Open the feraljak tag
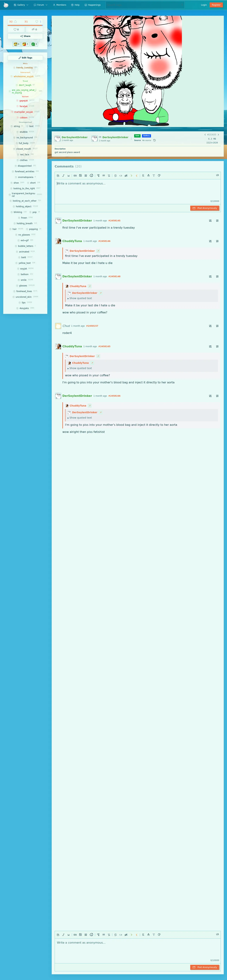 [x=24, y=106]
